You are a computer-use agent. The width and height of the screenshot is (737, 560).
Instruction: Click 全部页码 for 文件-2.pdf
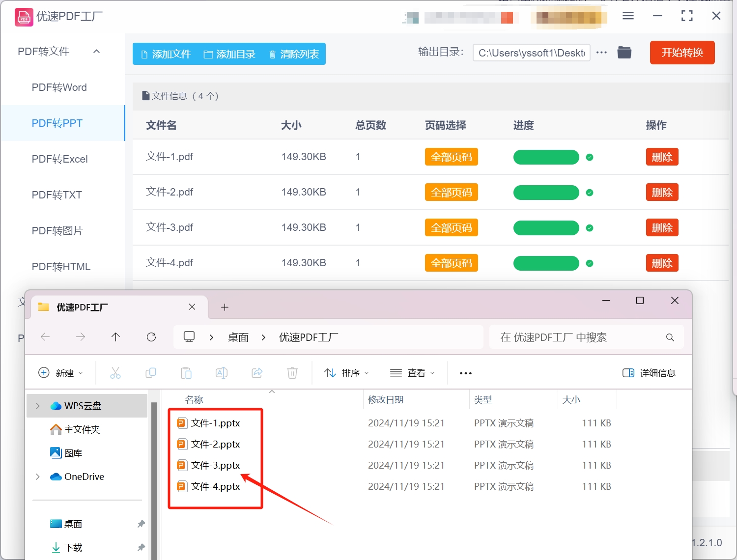click(451, 193)
